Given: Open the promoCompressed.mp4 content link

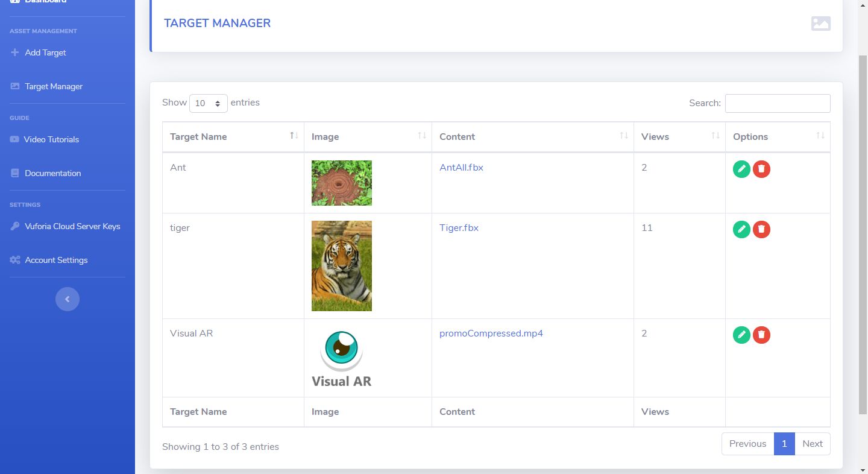Looking at the screenshot, I should (491, 333).
